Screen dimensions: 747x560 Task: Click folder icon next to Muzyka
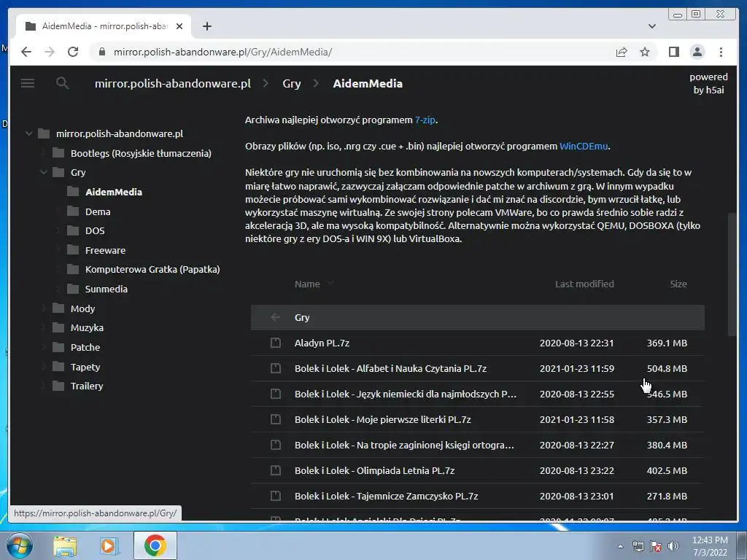(x=58, y=327)
